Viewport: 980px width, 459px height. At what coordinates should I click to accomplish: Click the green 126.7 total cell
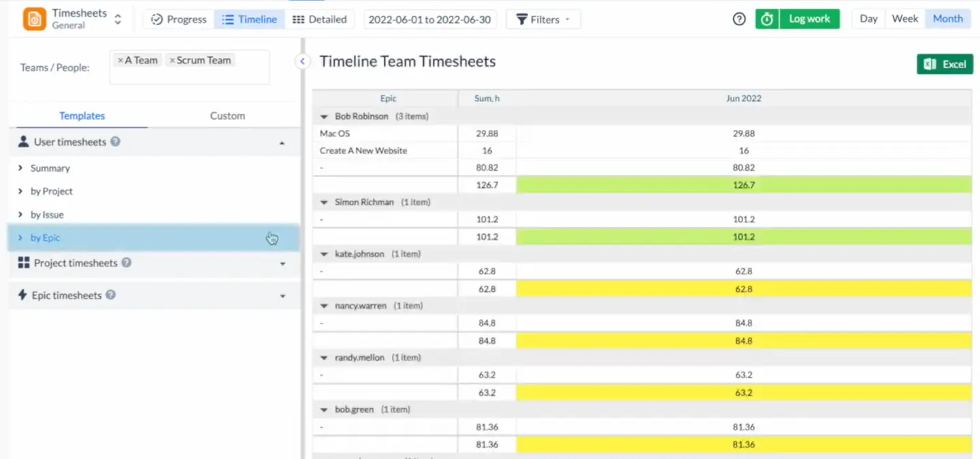744,185
